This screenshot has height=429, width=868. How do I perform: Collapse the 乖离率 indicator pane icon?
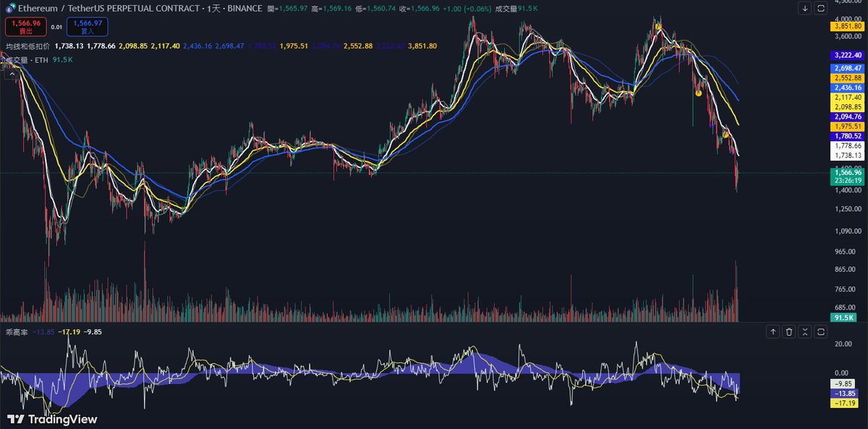tap(805, 332)
